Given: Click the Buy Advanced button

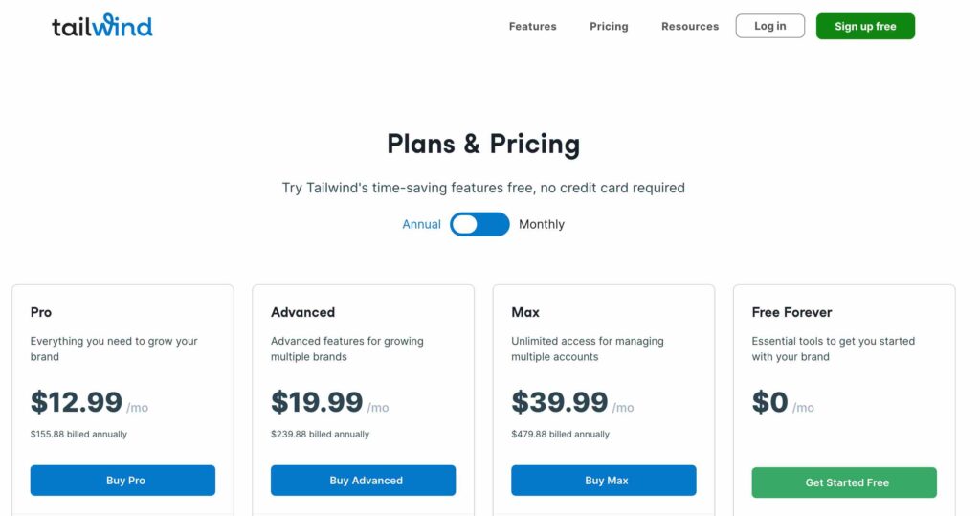Looking at the screenshot, I should pyautogui.click(x=363, y=481).
